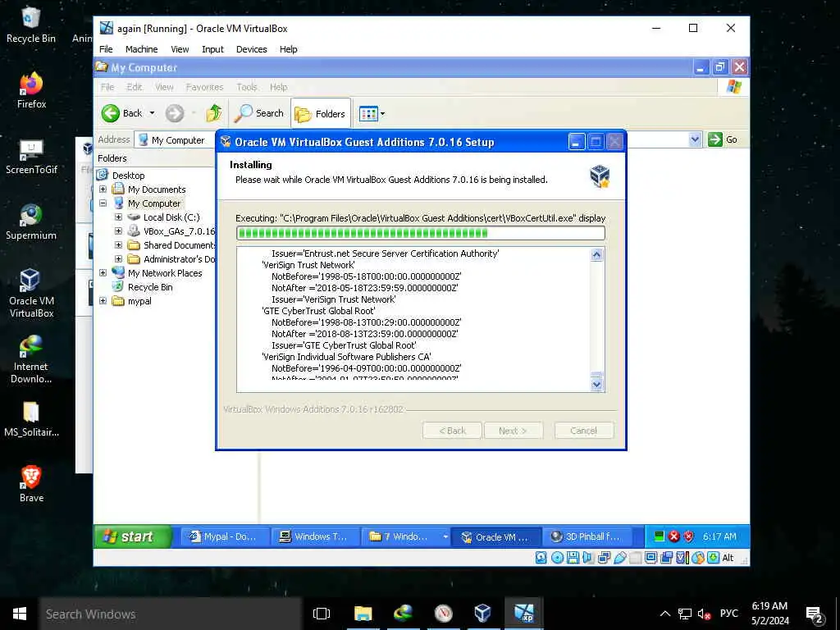This screenshot has height=630, width=840.
Task: Click the red security alert shield in XP tray
Action: (689, 536)
